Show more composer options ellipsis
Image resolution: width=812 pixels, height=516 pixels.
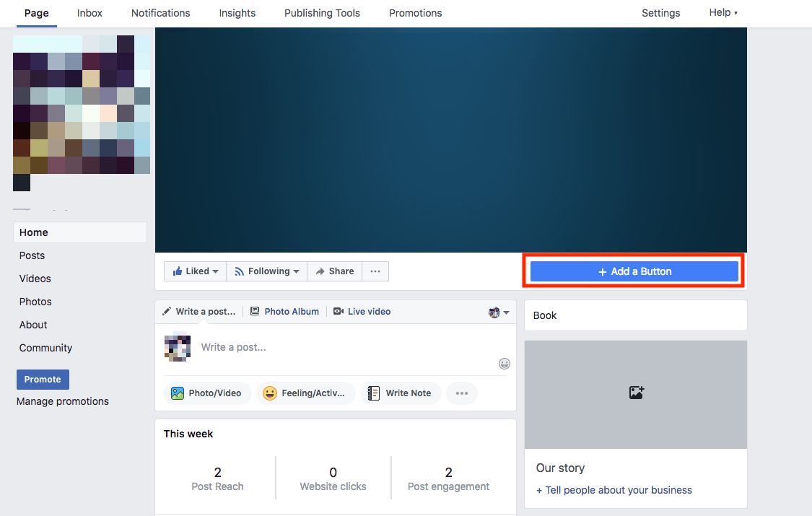click(461, 393)
